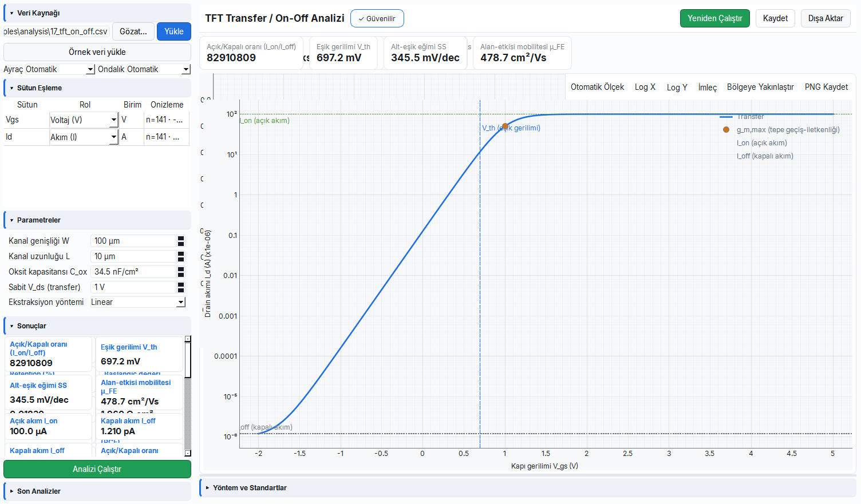Click Alan-etkisi mobilitesi summary card at top
The image size is (861, 504).
point(522,53)
